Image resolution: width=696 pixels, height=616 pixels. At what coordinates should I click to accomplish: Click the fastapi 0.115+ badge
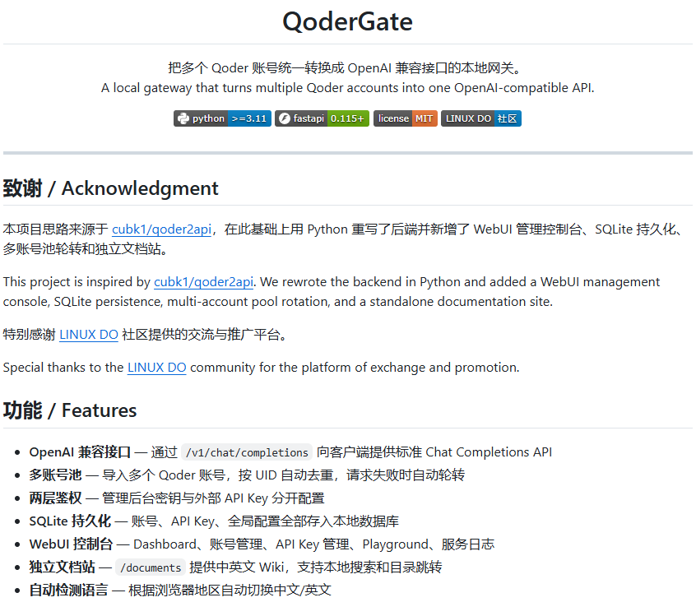(322, 118)
